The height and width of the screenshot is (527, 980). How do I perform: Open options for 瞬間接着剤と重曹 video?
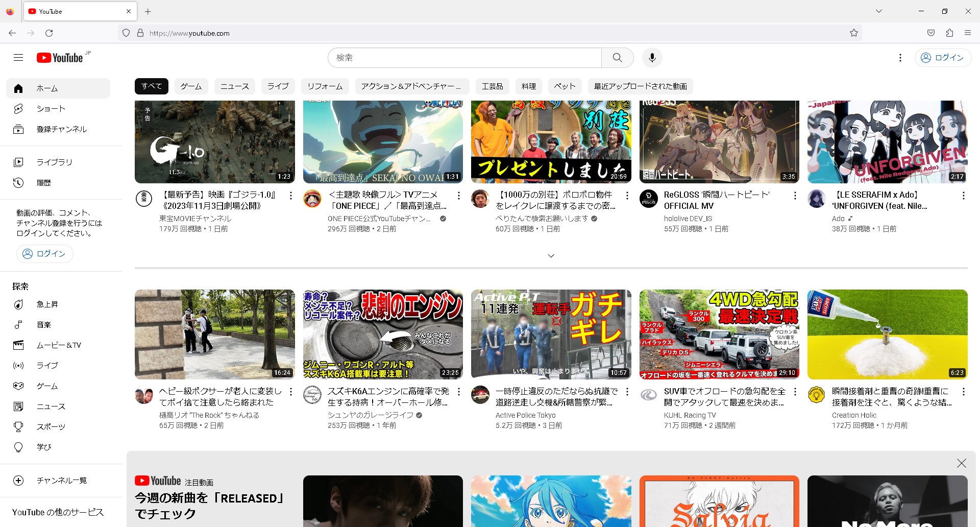click(x=964, y=392)
